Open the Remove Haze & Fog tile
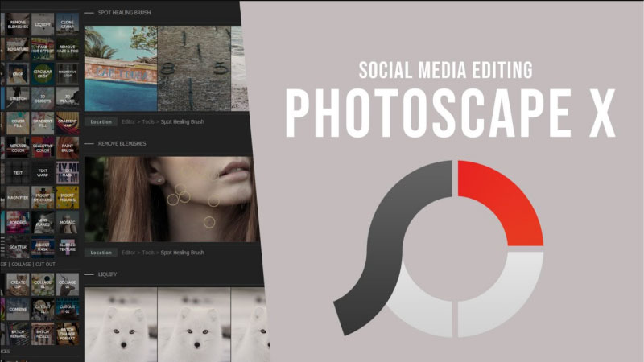Screen dimensions: 644x362 [68, 49]
